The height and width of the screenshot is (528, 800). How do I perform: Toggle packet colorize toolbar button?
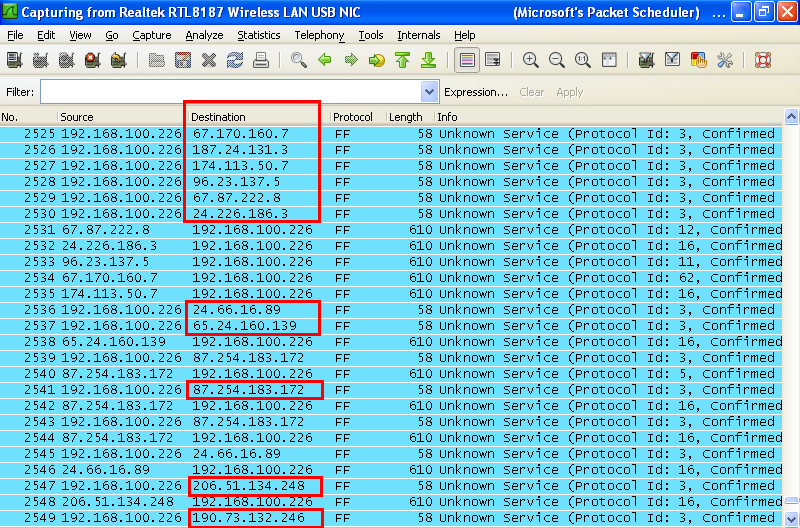pyautogui.click(x=466, y=60)
